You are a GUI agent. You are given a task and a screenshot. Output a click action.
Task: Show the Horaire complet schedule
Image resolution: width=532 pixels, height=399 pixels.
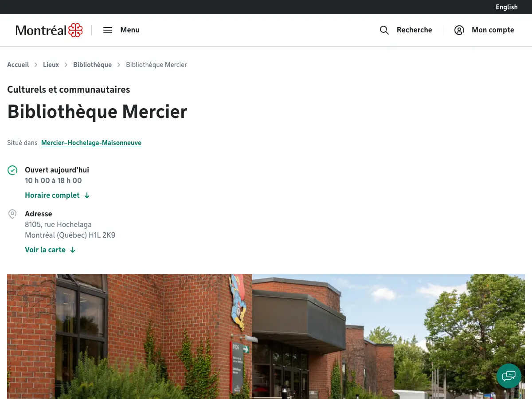tap(52, 196)
